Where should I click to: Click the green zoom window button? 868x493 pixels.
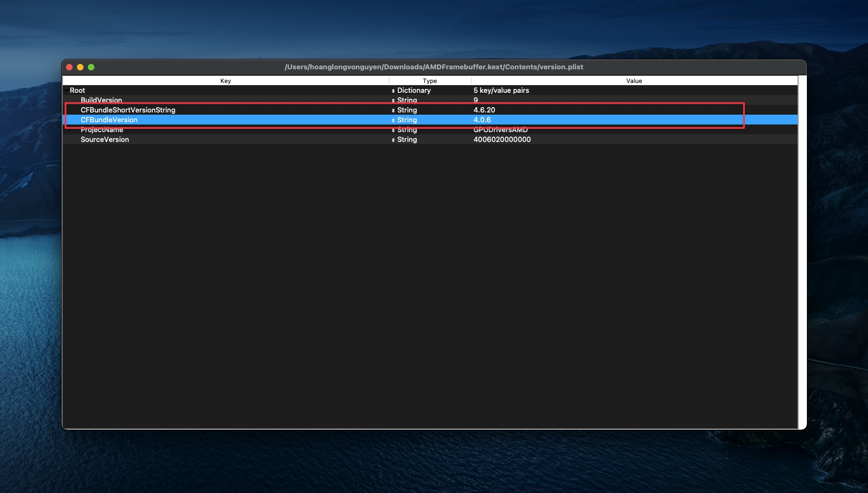tap(91, 67)
